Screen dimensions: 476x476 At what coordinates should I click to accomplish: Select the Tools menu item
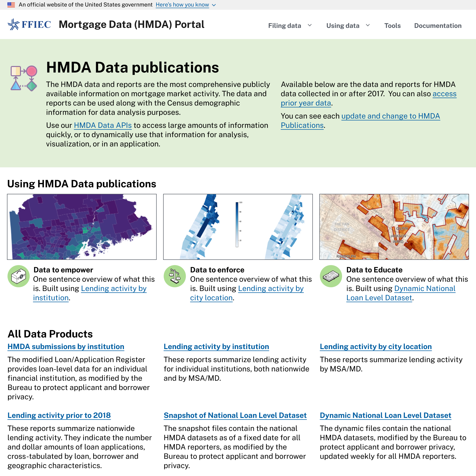(393, 25)
